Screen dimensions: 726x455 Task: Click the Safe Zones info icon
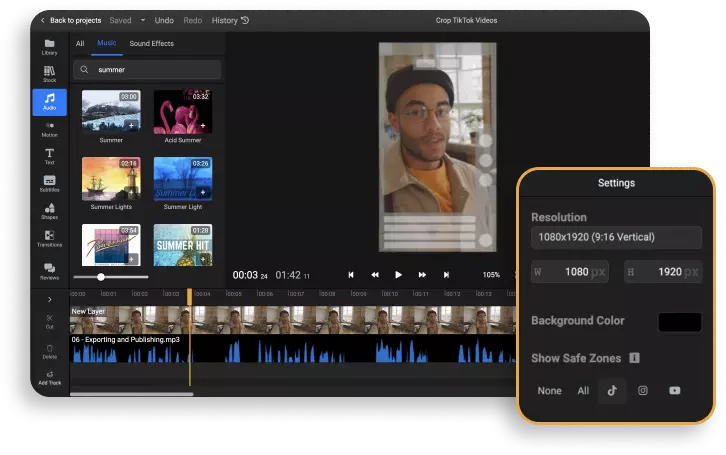pyautogui.click(x=634, y=358)
